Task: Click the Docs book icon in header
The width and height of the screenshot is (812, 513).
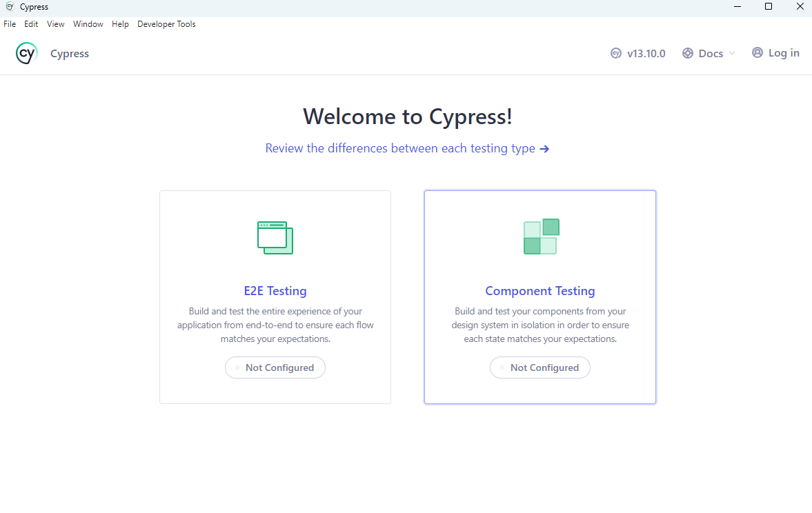Action: (687, 52)
